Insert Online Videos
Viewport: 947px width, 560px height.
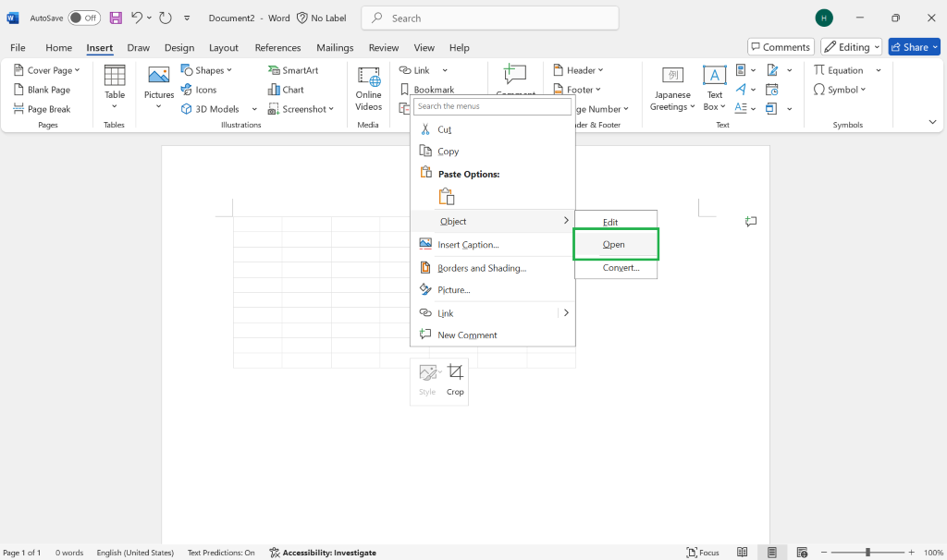point(368,89)
